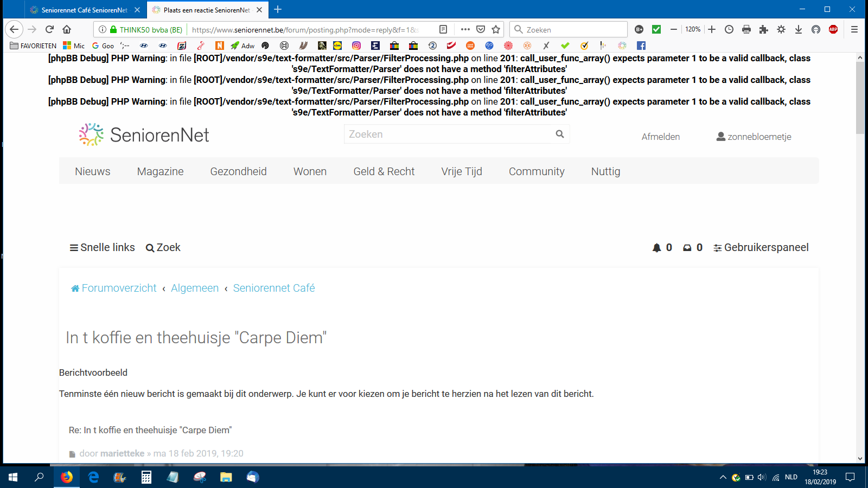Expand the Snelle links menu
Screen dimensions: 868x488
[x=102, y=248]
